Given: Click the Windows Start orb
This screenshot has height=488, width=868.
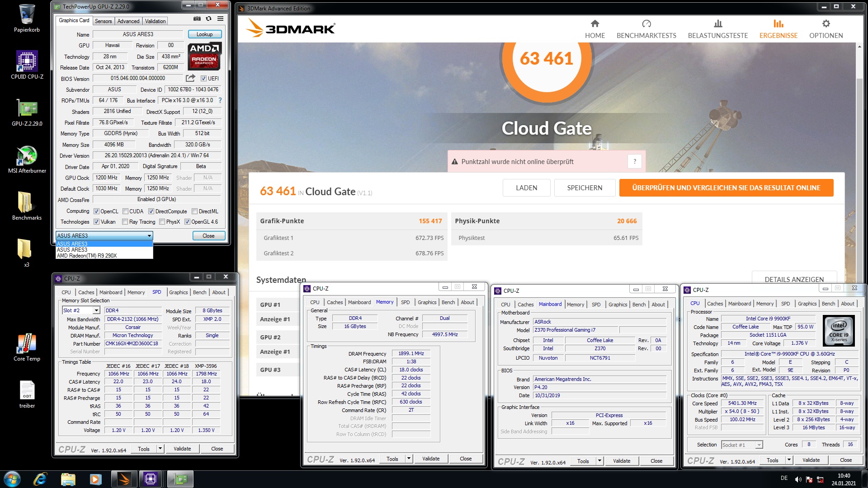Looking at the screenshot, I should click(12, 479).
